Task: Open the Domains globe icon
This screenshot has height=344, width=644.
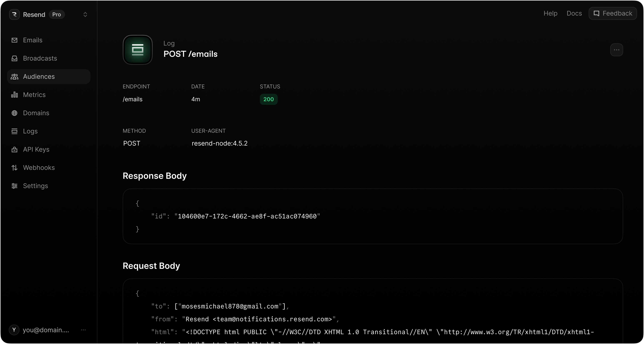Action: tap(14, 113)
